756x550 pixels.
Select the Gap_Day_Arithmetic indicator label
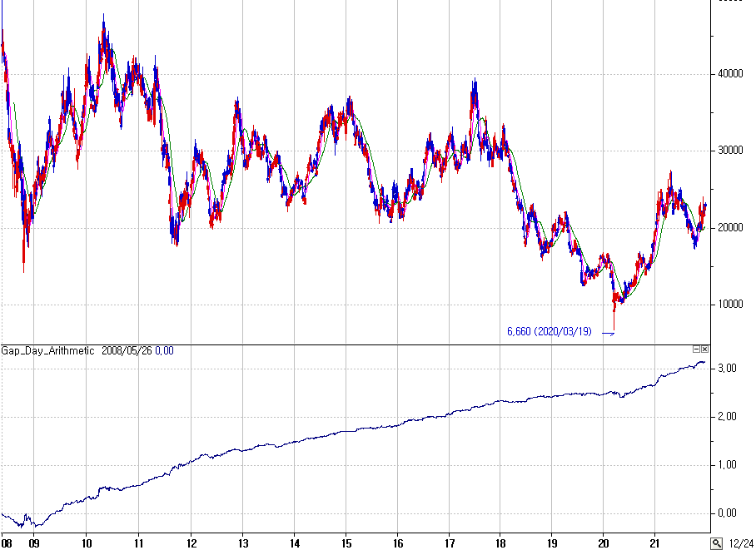click(x=47, y=351)
